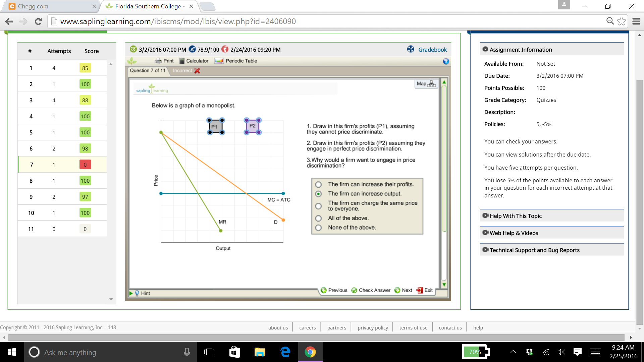Expand Technical Support and Bug Reports
Viewport: 644px width, 362px height.
coord(534,250)
